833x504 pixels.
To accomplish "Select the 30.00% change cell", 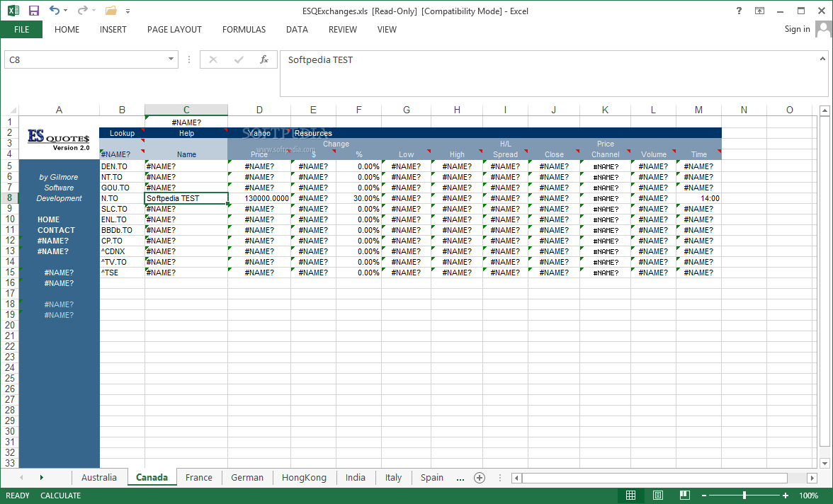I will [358, 198].
